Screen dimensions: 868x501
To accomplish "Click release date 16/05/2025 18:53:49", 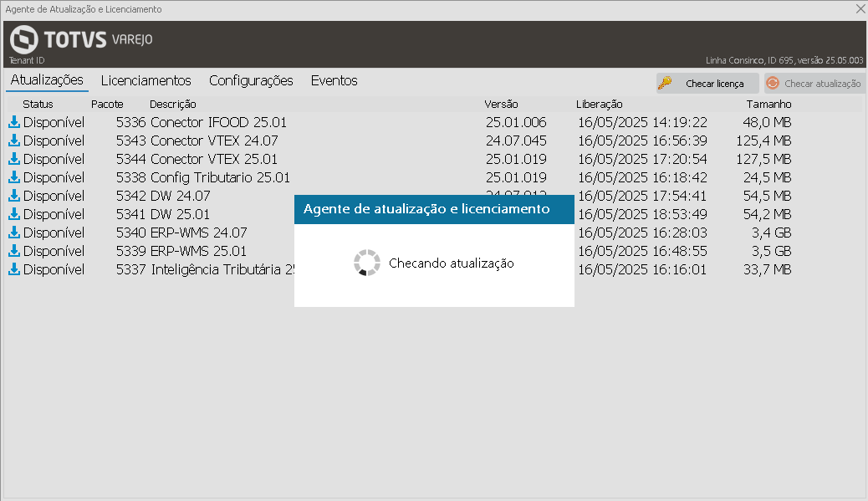I will (643, 213).
